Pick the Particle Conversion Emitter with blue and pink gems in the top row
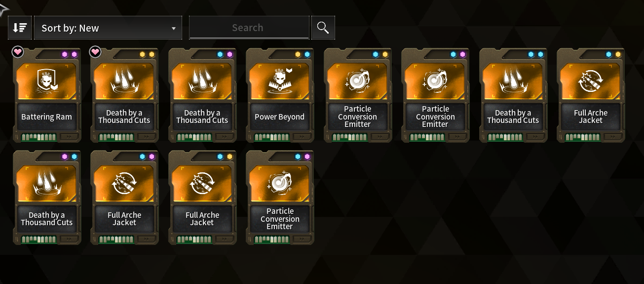Viewport: 644px width, 284px height. pos(435,95)
